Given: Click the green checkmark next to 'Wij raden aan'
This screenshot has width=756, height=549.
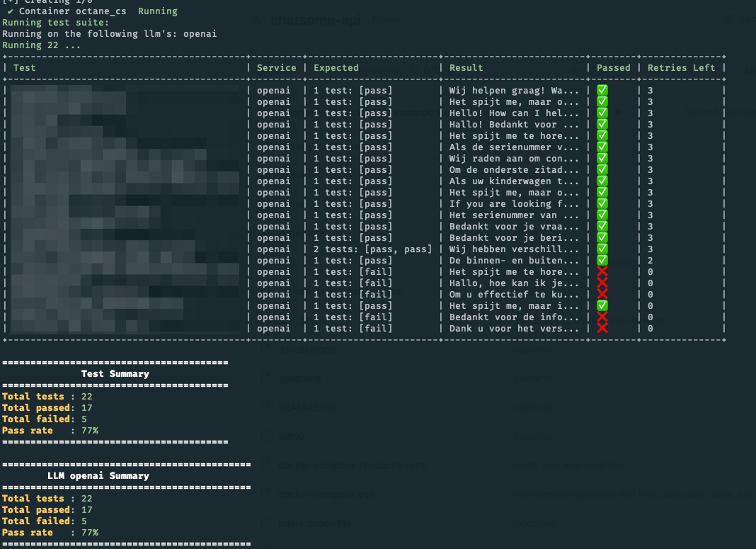Looking at the screenshot, I should (x=602, y=159).
